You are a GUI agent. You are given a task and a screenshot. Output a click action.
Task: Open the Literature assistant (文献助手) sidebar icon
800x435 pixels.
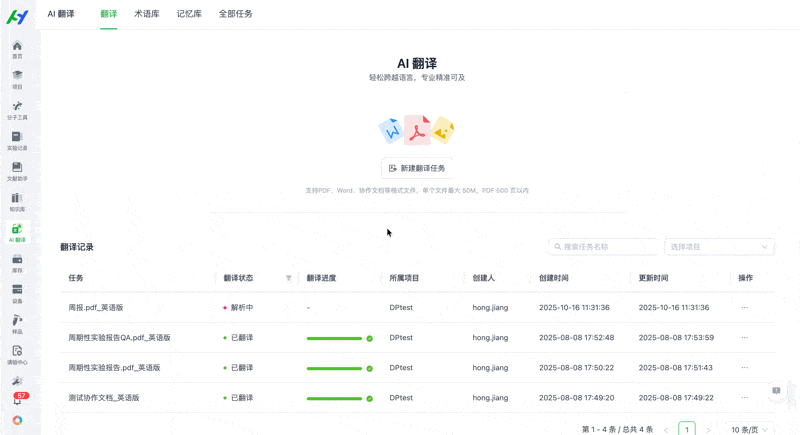coord(17,171)
